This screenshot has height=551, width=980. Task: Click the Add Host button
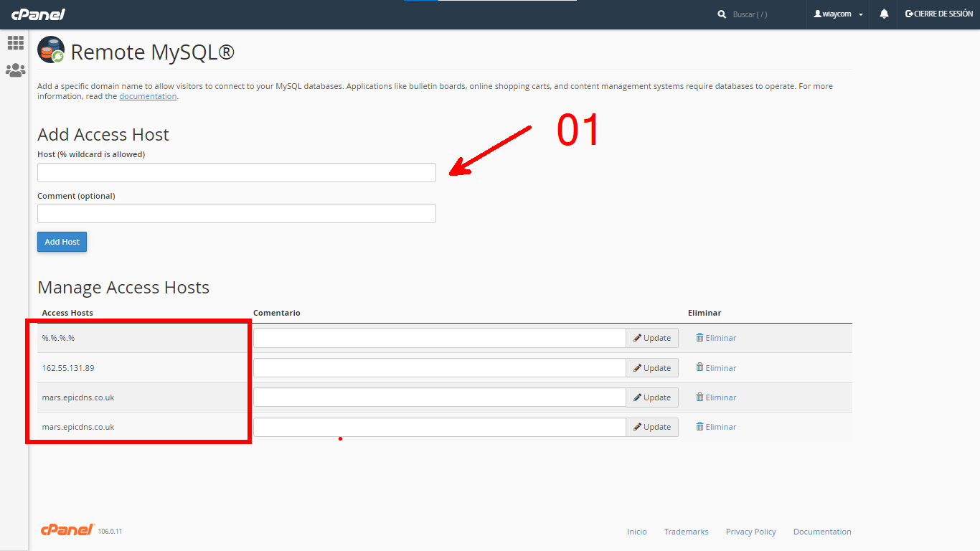[x=62, y=242]
